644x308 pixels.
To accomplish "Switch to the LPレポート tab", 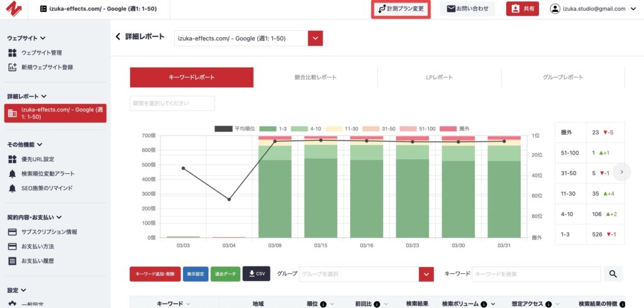I will coord(439,77).
